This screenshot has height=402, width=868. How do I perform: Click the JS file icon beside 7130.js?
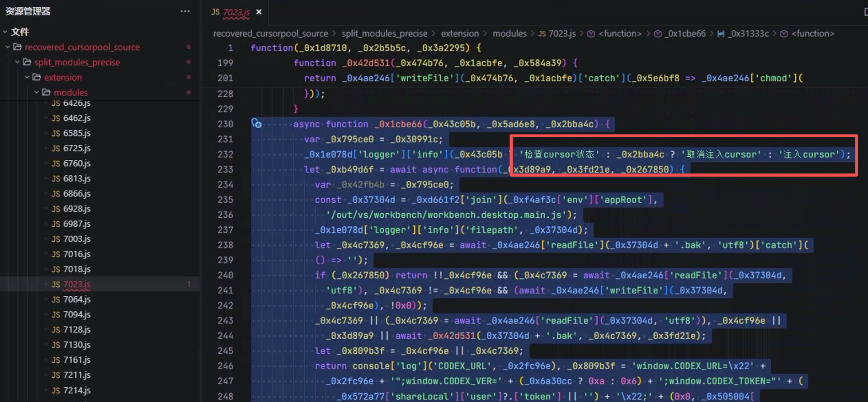point(56,345)
